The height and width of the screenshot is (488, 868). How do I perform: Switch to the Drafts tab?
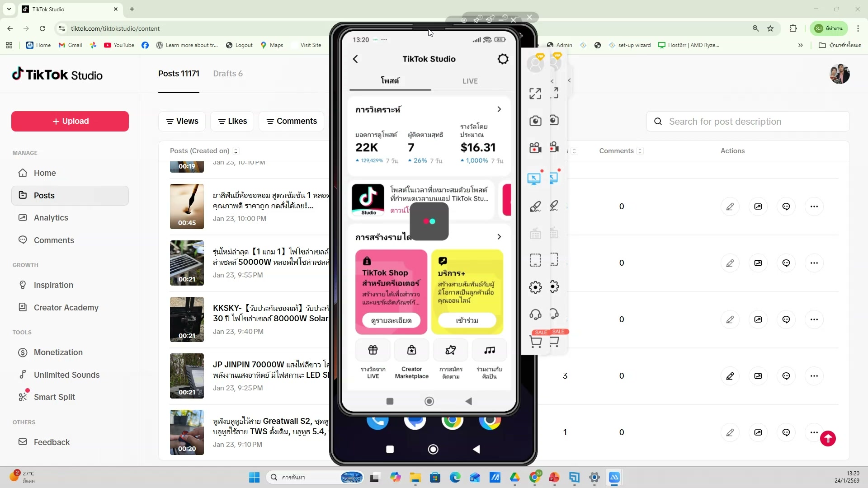(x=228, y=74)
